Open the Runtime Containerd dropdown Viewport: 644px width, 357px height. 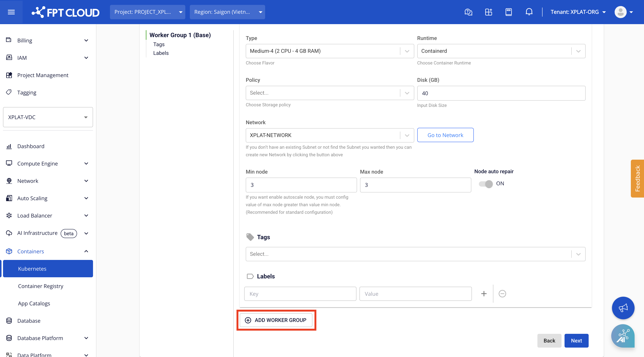coord(501,51)
